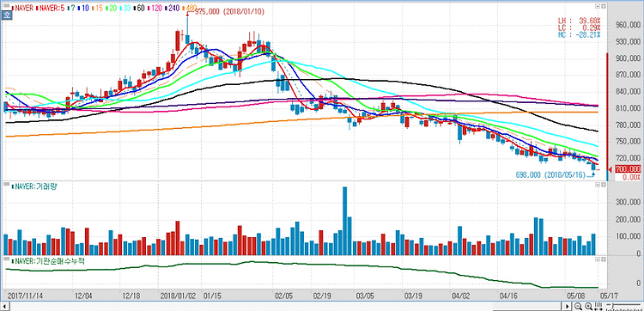644x311 pixels.
Task: Click the horizontal scrollbar track
Action: (286, 307)
